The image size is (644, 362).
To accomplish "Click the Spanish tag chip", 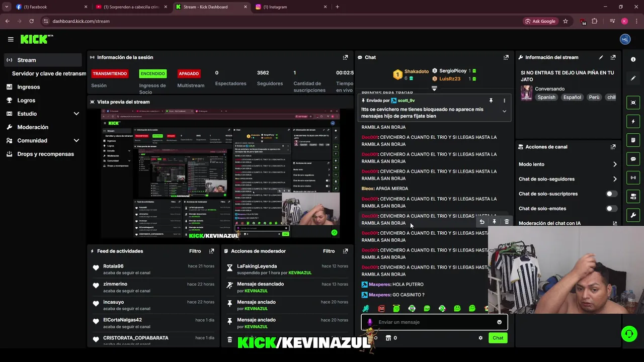I will click(546, 97).
